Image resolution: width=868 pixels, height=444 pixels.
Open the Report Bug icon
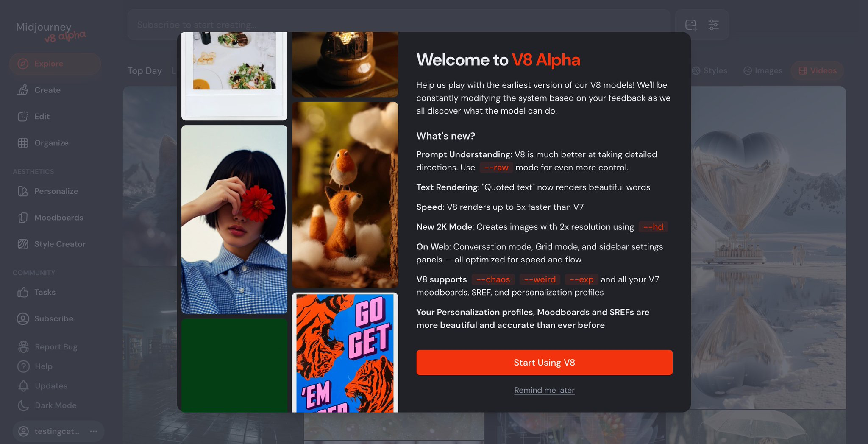coord(23,347)
